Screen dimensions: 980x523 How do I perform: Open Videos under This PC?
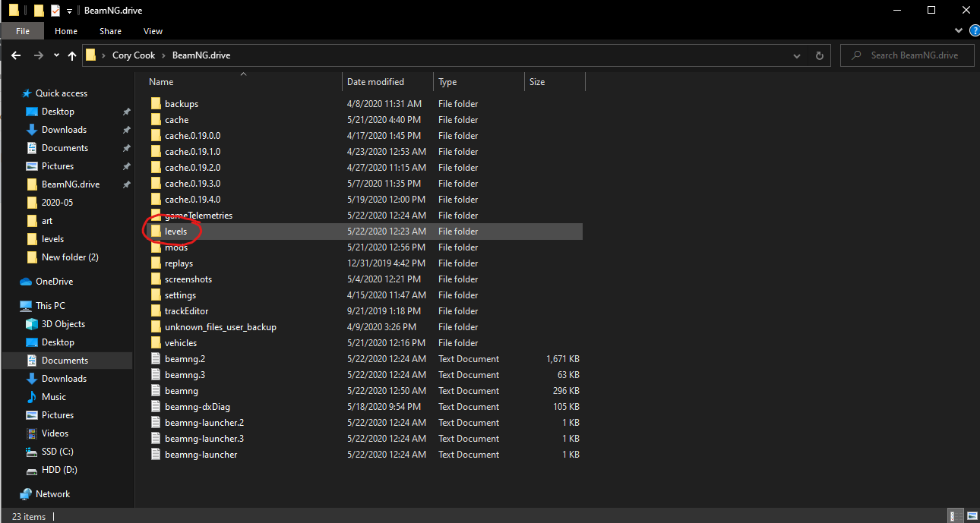tap(55, 433)
